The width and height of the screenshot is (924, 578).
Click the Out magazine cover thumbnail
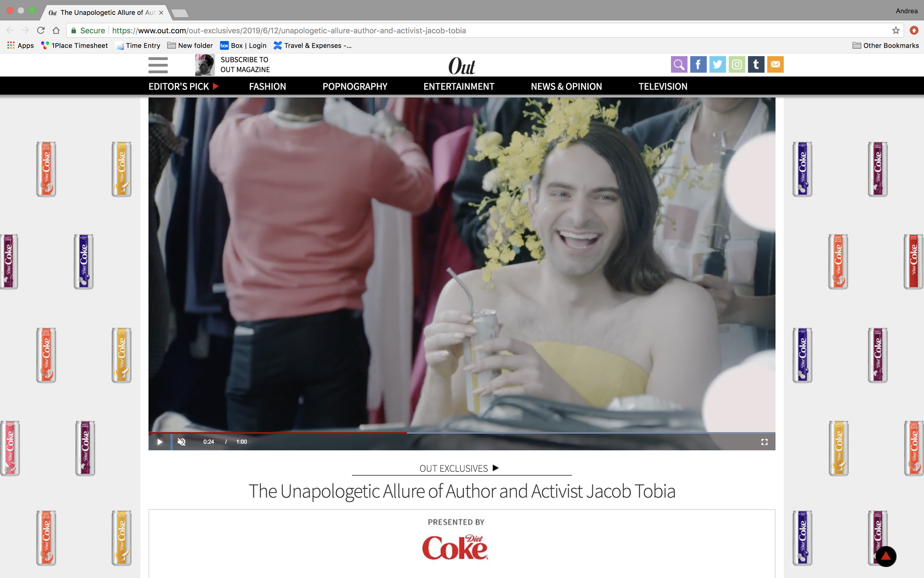(205, 65)
